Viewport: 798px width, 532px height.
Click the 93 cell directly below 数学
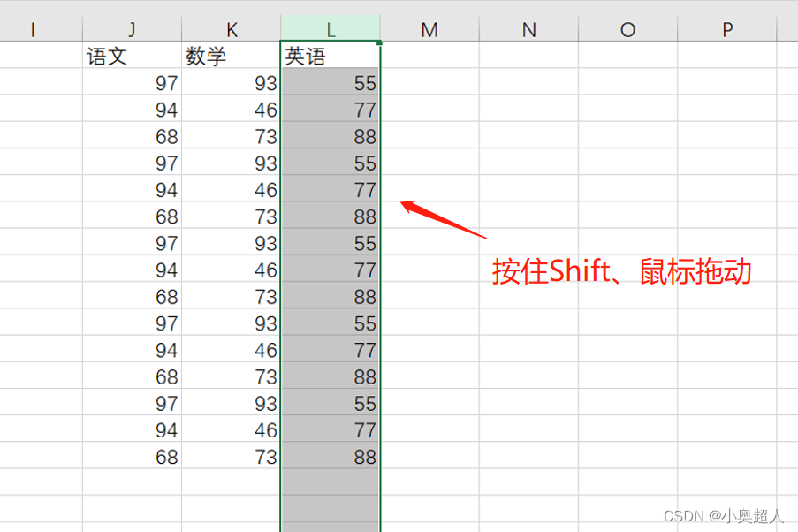[x=231, y=81]
